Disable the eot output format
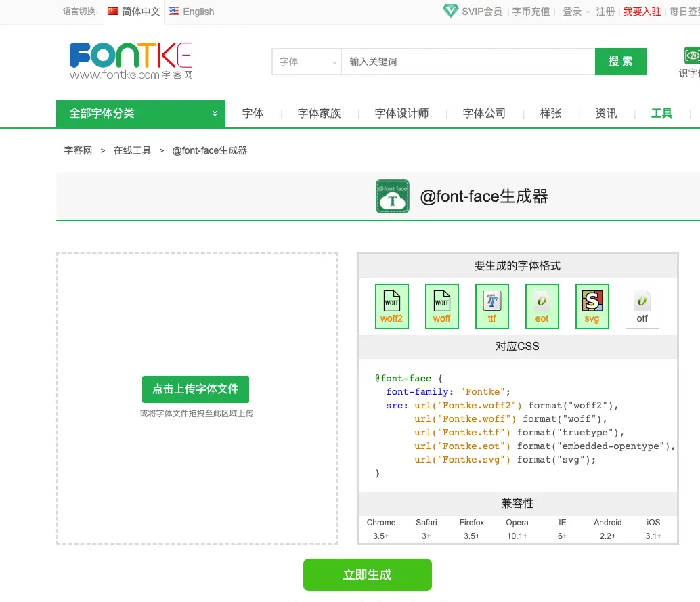The height and width of the screenshot is (602, 700). pos(542,306)
